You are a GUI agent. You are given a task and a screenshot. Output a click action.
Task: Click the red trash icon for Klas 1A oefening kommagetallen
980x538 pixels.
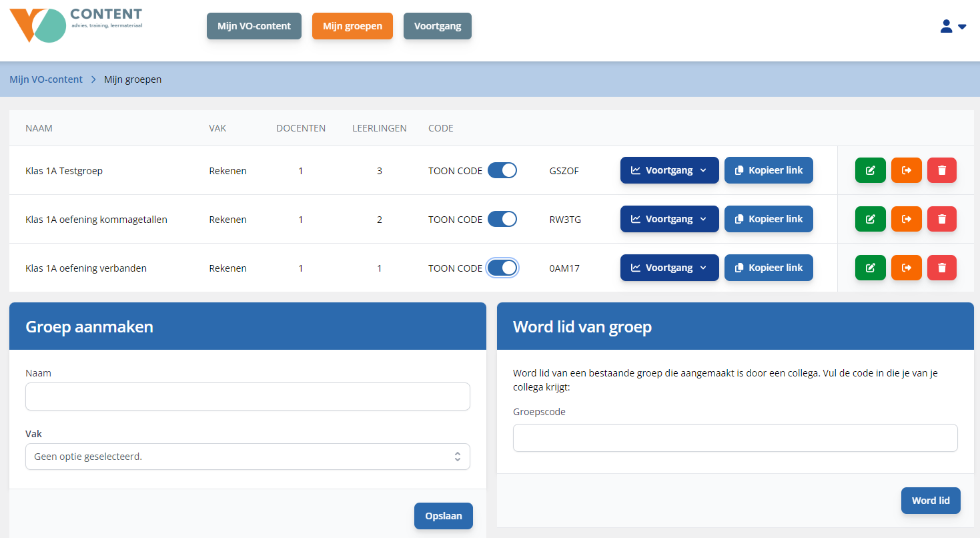coord(941,219)
